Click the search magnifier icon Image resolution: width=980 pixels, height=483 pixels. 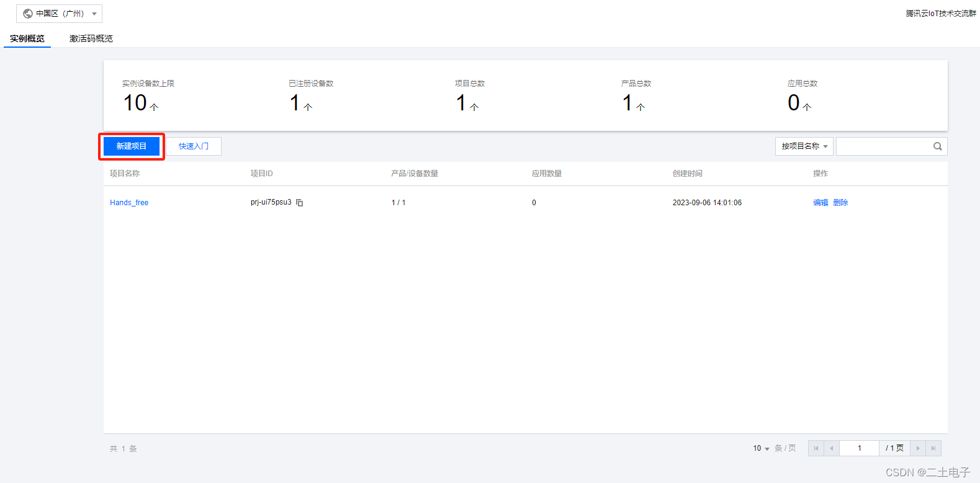(x=938, y=146)
